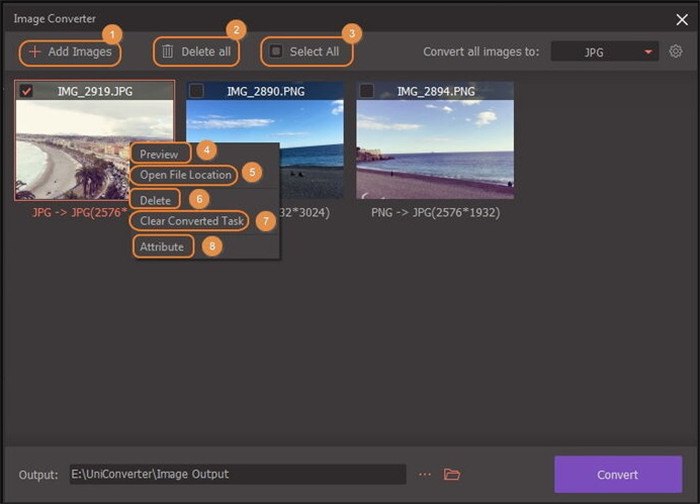700x504 pixels.
Task: Choose Preview from the context menu
Action: pos(159,154)
